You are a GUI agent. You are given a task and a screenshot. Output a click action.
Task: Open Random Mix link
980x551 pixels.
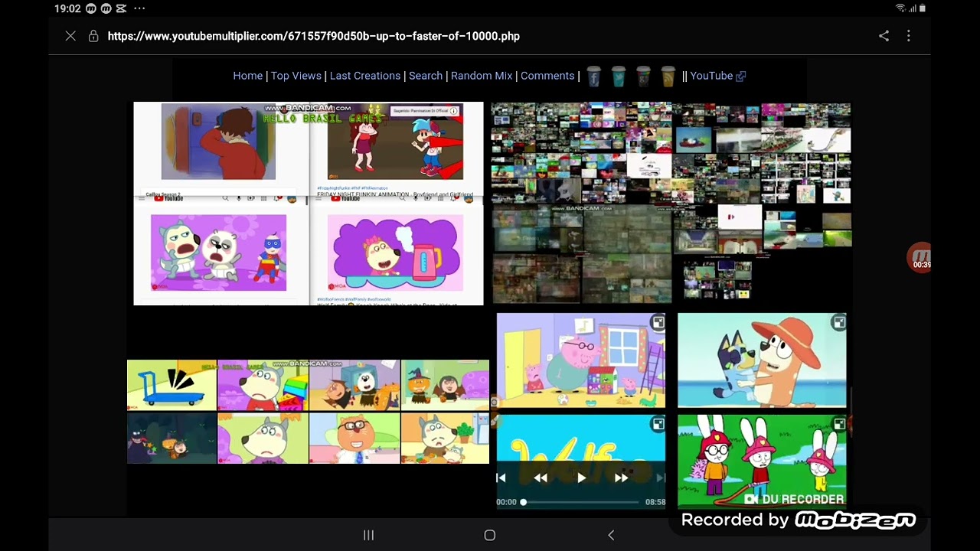(482, 76)
